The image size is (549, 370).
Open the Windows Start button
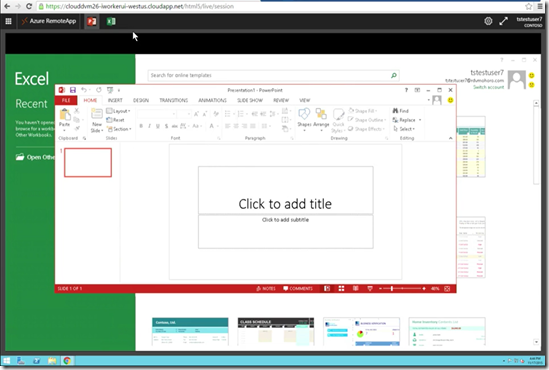pyautogui.click(x=6, y=360)
